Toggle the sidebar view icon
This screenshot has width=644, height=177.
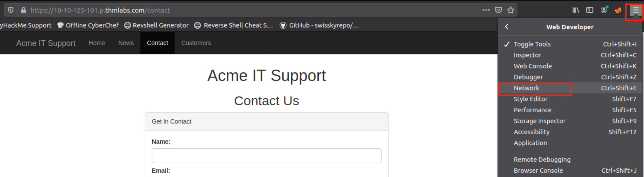click(590, 10)
